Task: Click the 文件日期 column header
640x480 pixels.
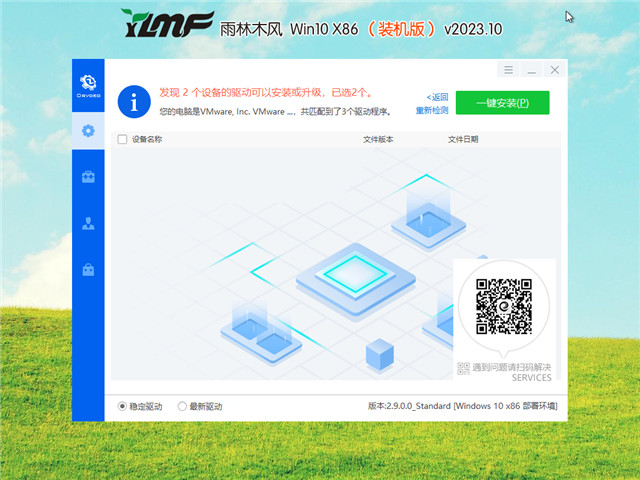Action: (463, 139)
